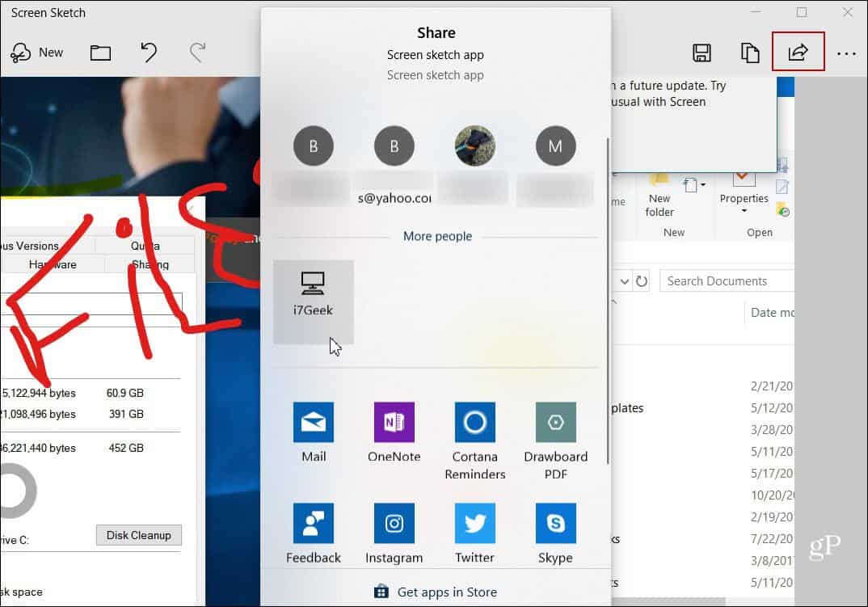Click the Search Documents field
The width and height of the screenshot is (868, 607).
[727, 281]
